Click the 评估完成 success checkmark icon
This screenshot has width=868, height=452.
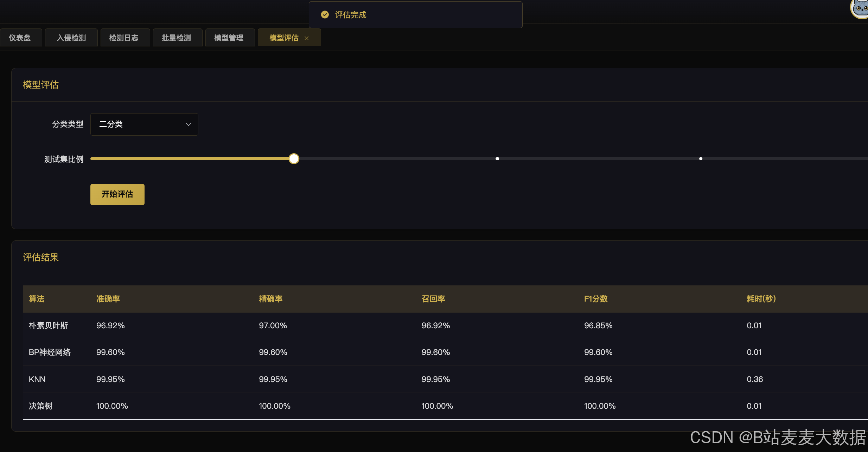point(325,15)
